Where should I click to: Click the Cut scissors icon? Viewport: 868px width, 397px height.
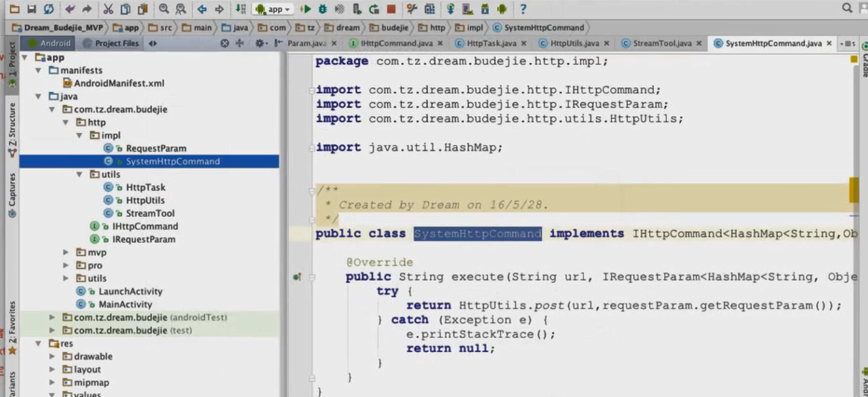point(108,10)
